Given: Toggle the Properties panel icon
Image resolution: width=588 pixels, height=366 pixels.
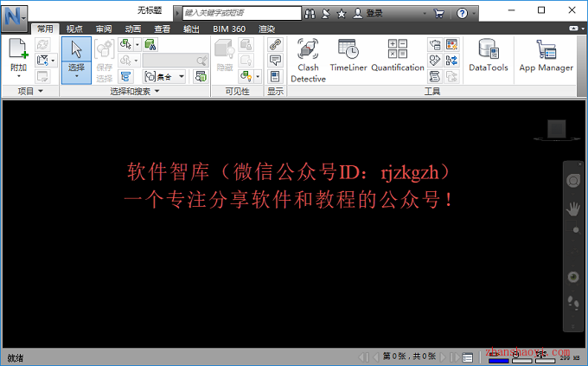Looking at the screenshot, I should pos(275,77).
